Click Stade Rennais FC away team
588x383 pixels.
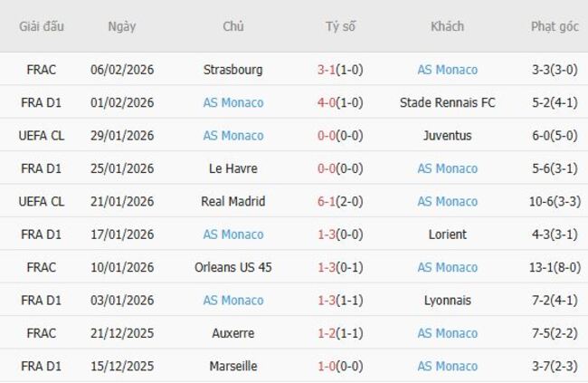pos(447,102)
